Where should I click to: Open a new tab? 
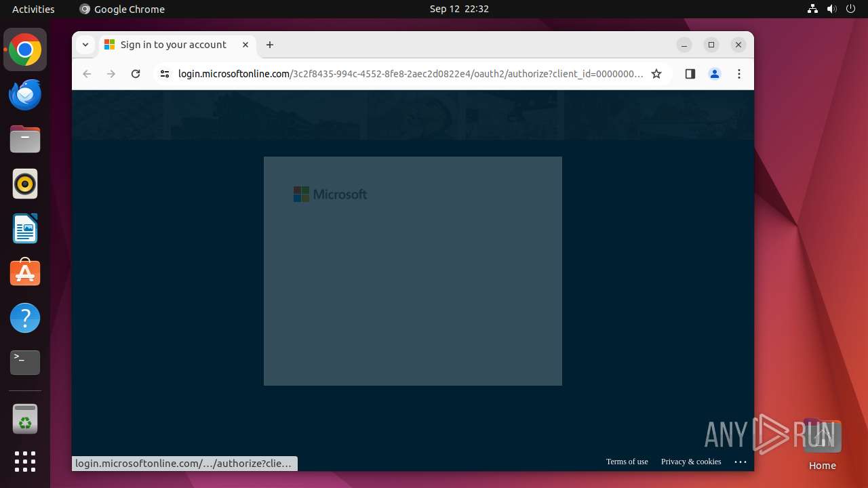click(270, 45)
